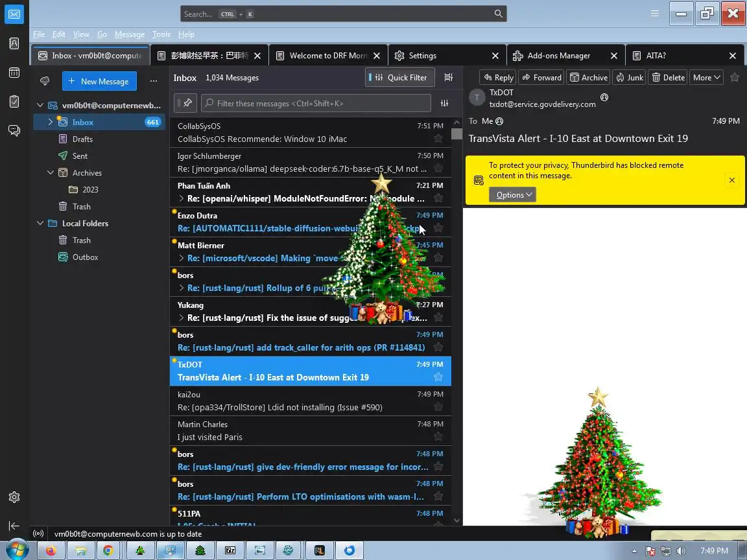Viewport: 747px width, 560px height.
Task: Launch Firefox from the taskbar
Action: tap(51, 550)
